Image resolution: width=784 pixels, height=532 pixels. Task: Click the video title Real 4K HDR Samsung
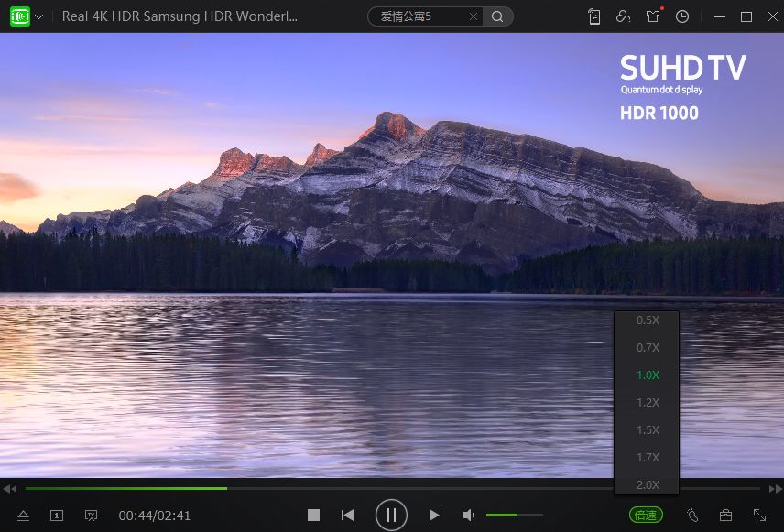point(180,16)
